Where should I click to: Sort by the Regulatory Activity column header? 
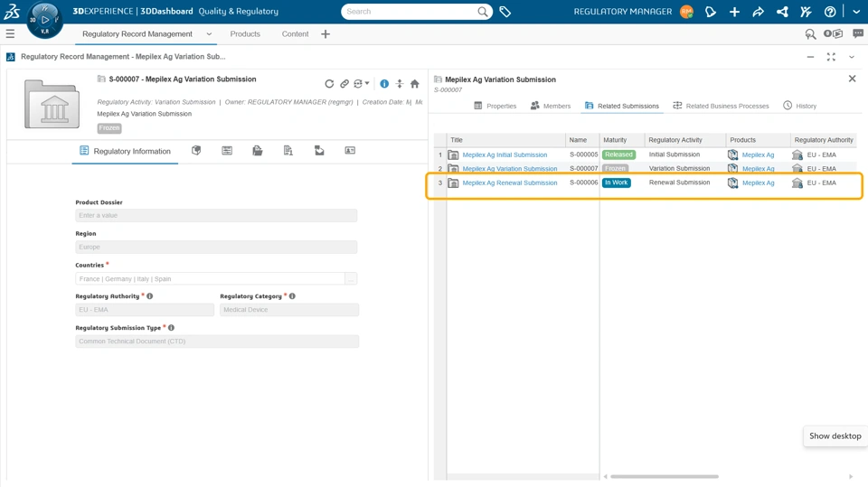[x=685, y=140]
